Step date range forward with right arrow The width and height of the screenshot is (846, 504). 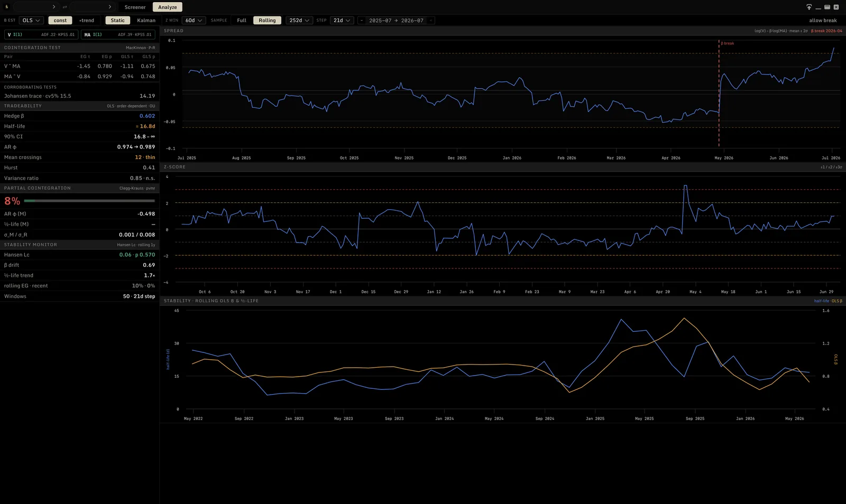click(431, 21)
